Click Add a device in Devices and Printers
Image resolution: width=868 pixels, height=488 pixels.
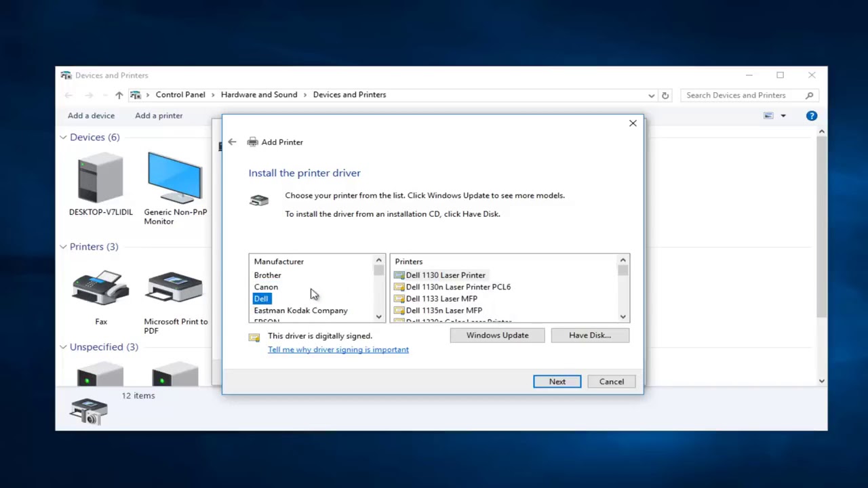click(x=91, y=116)
